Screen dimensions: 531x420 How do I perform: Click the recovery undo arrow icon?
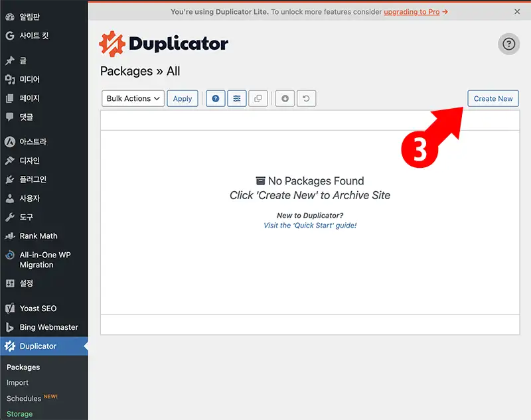pos(307,98)
